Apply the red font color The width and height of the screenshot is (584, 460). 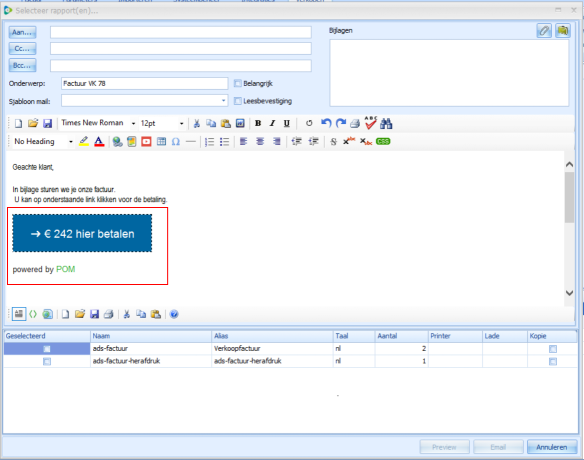click(99, 142)
